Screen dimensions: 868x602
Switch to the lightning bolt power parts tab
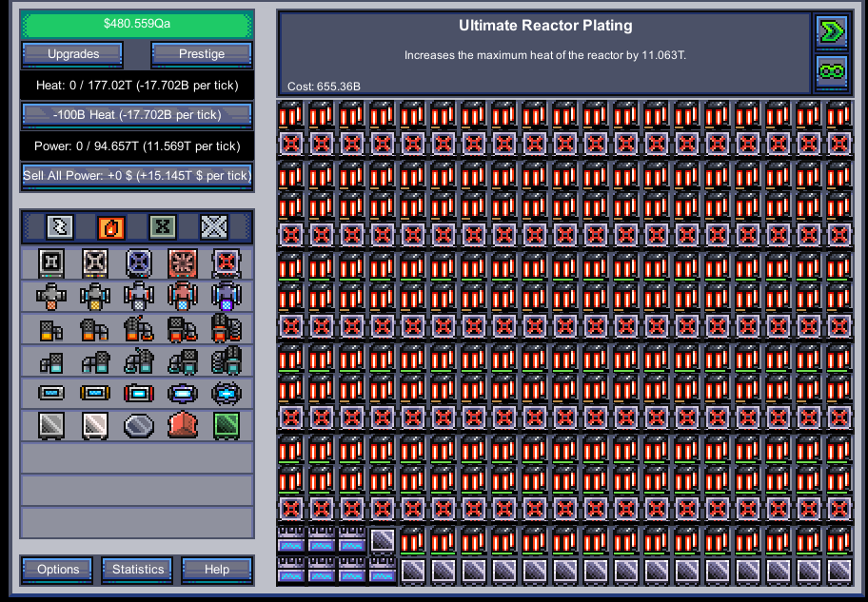pyautogui.click(x=60, y=227)
